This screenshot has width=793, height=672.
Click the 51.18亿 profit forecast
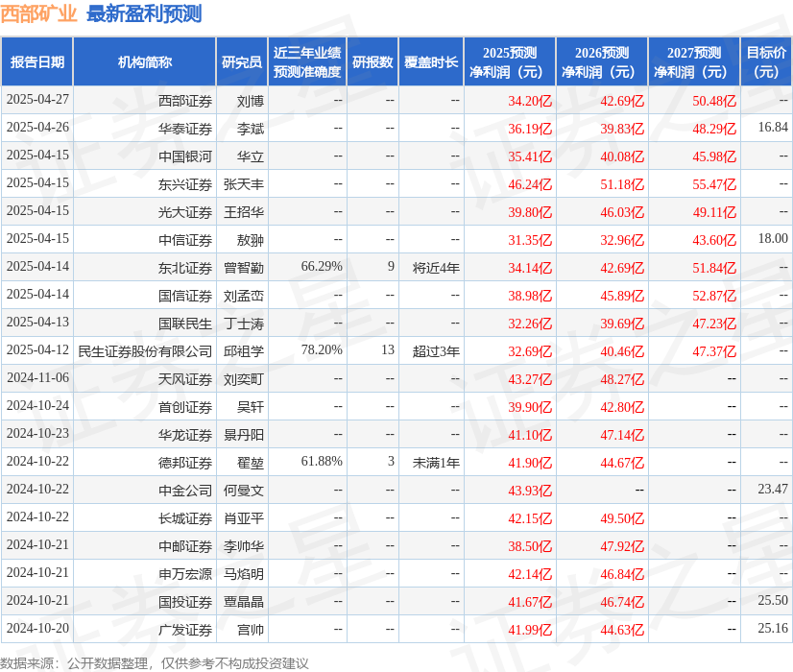pyautogui.click(x=622, y=184)
